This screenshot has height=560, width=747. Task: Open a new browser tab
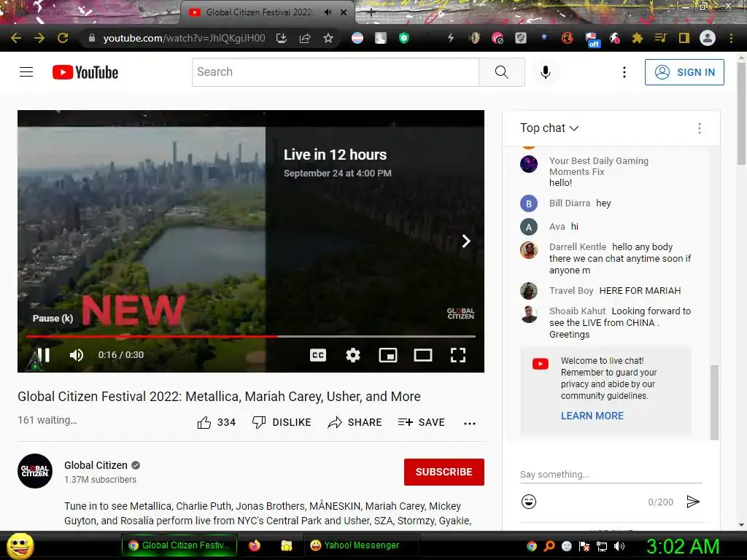tap(371, 12)
